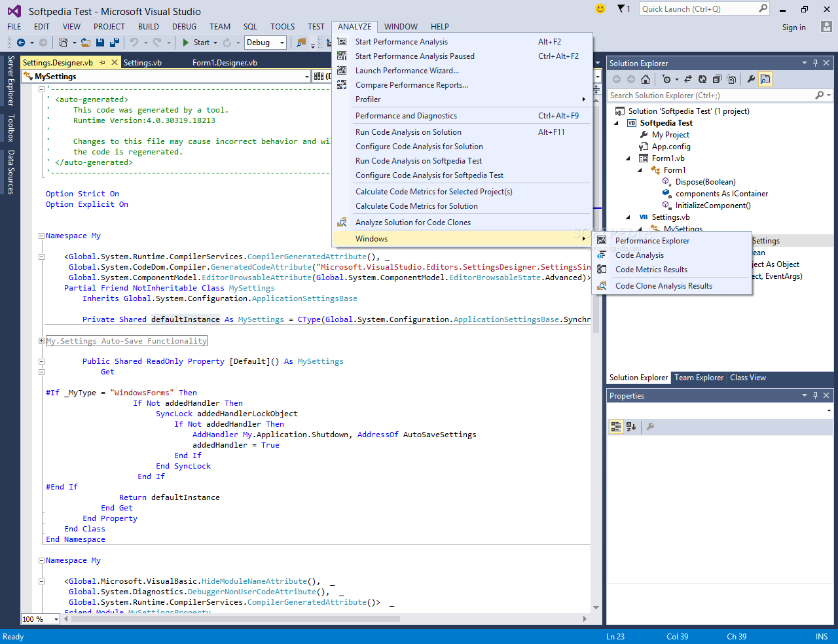Click the feedback smiley face icon
This screenshot has height=644, width=838.
[x=600, y=9]
